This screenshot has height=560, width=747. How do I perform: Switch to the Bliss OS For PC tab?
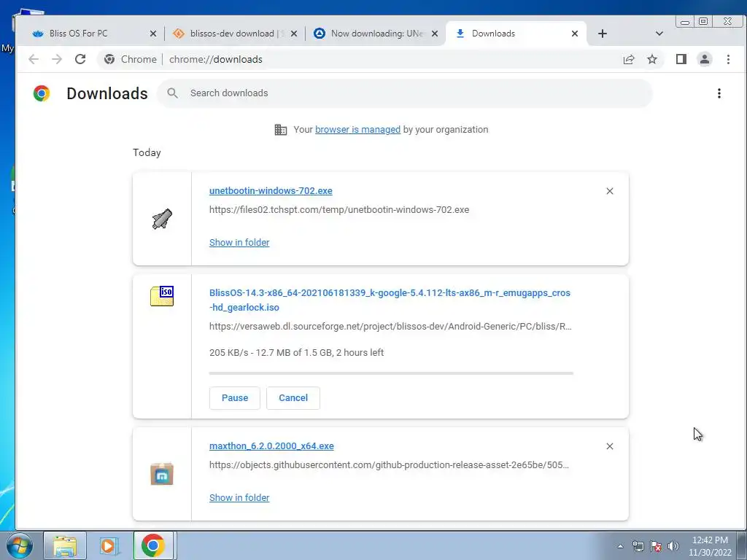[x=90, y=34]
